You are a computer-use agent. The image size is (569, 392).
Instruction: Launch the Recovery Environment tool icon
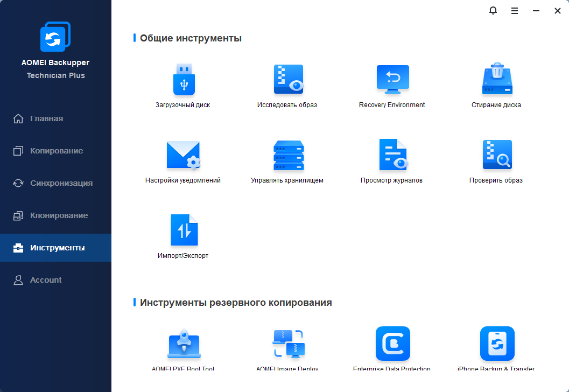point(392,80)
